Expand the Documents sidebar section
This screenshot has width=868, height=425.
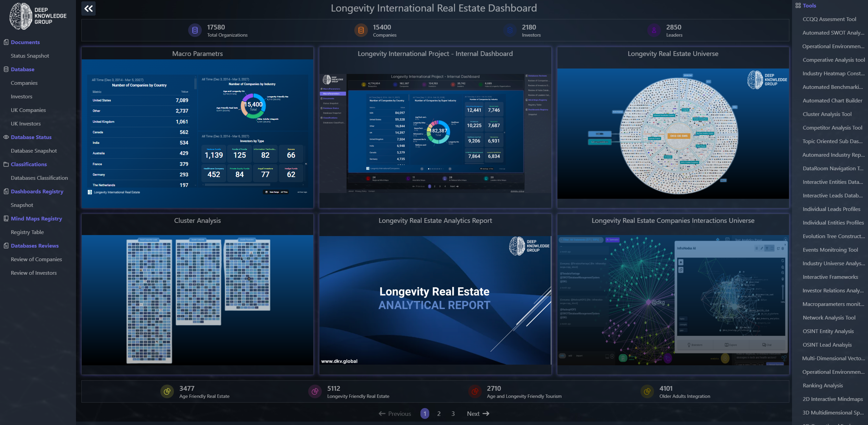click(x=25, y=42)
